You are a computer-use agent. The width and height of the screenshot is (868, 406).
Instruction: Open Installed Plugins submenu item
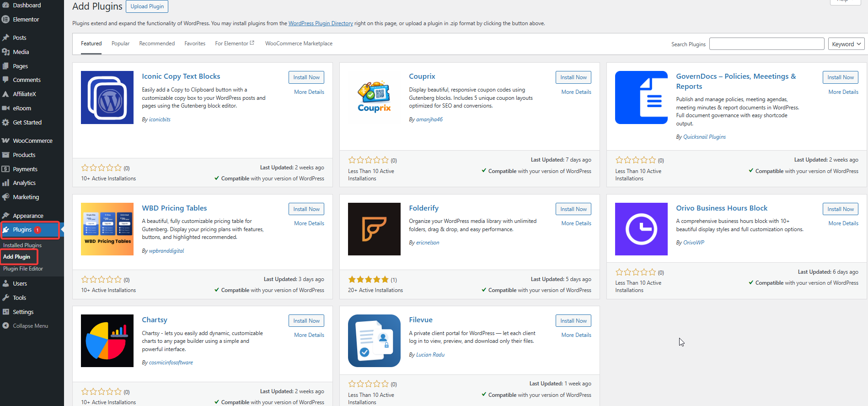pyautogui.click(x=22, y=245)
